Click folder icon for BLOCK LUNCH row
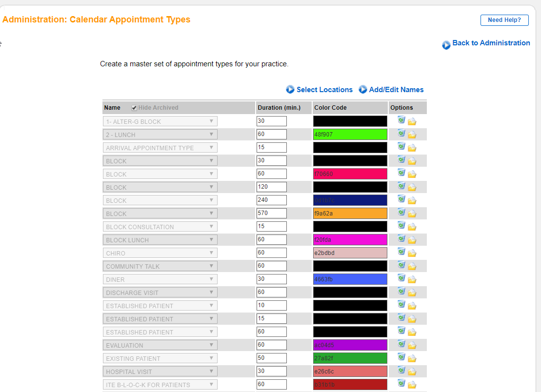The width and height of the screenshot is (541, 392). 412,240
